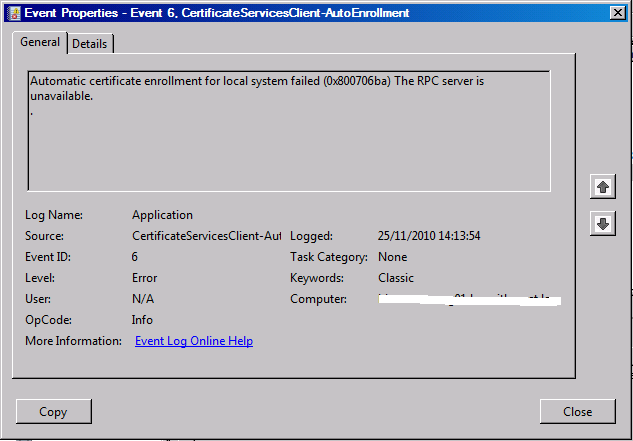This screenshot has width=633, height=441.
Task: Select the General tab
Action: [40, 43]
